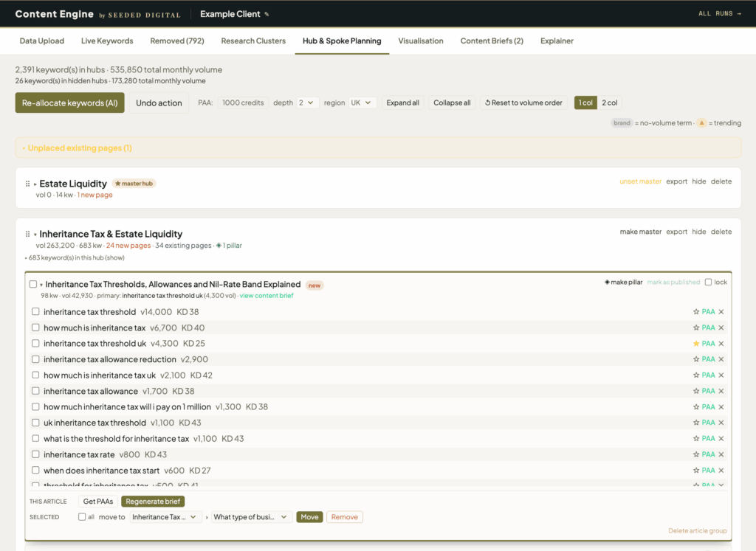Open the Live Keywords tab
756x551 pixels.
[107, 41]
